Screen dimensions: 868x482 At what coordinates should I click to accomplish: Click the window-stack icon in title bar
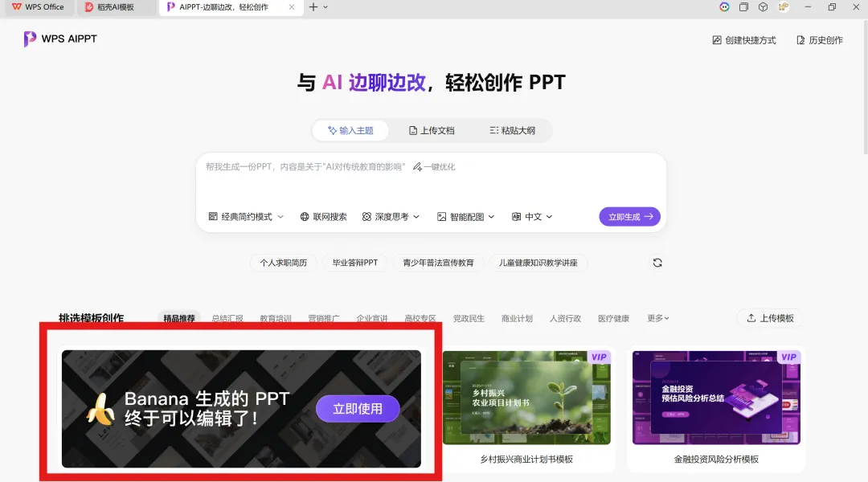pos(743,7)
